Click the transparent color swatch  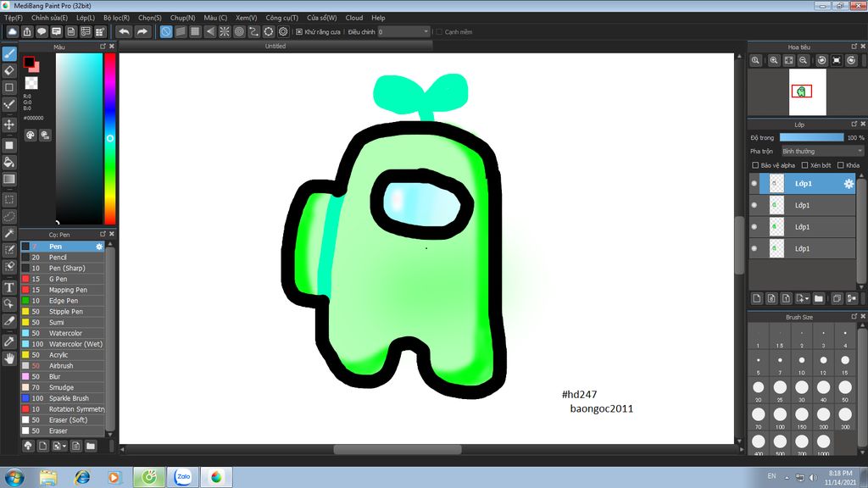[x=31, y=83]
